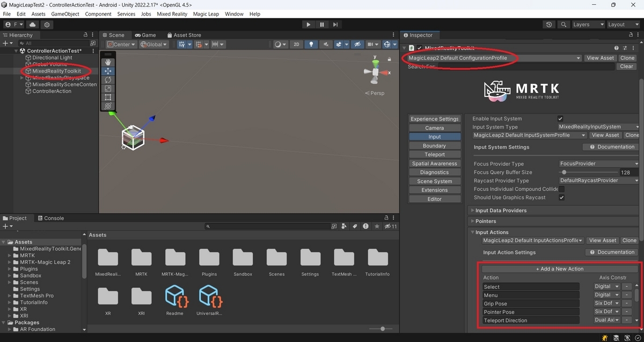Select the Rotate tool

[x=108, y=80]
